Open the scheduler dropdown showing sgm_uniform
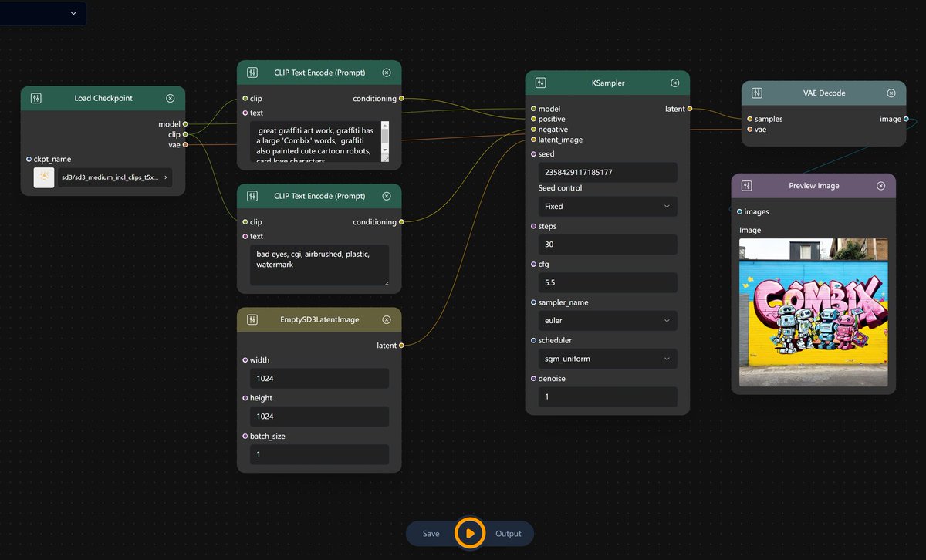The height and width of the screenshot is (560, 926). point(607,358)
